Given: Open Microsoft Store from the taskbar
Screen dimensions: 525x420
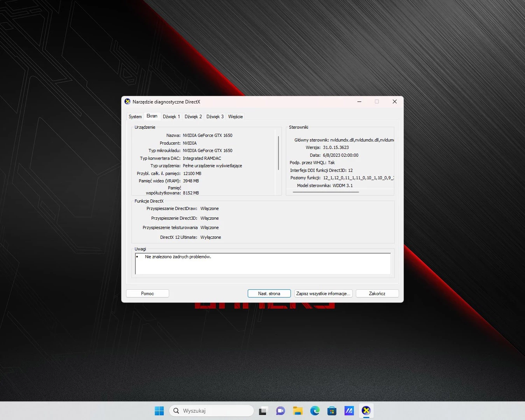Looking at the screenshot, I should click(332, 411).
